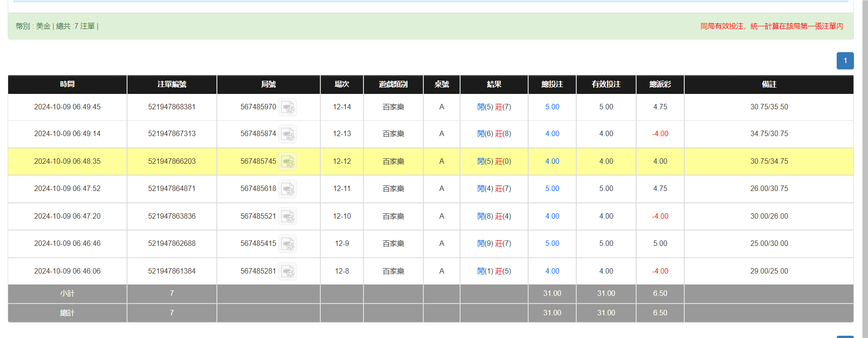Viewport: 868px width, 338px height.
Task: Click page 1 pagination button above table
Action: pos(845,61)
